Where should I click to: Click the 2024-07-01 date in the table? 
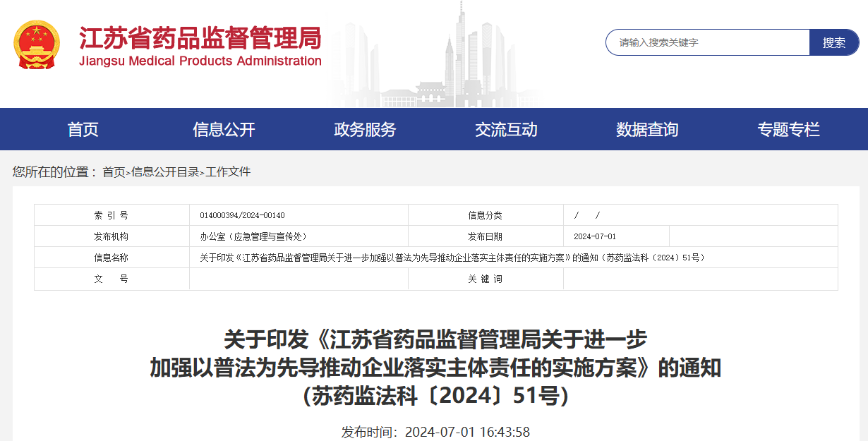point(595,236)
